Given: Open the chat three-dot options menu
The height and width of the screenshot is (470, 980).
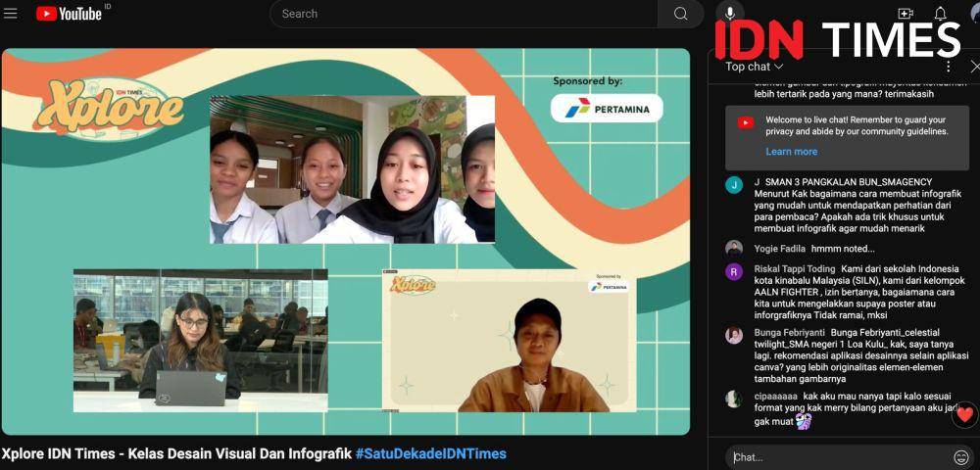Looking at the screenshot, I should (948, 67).
